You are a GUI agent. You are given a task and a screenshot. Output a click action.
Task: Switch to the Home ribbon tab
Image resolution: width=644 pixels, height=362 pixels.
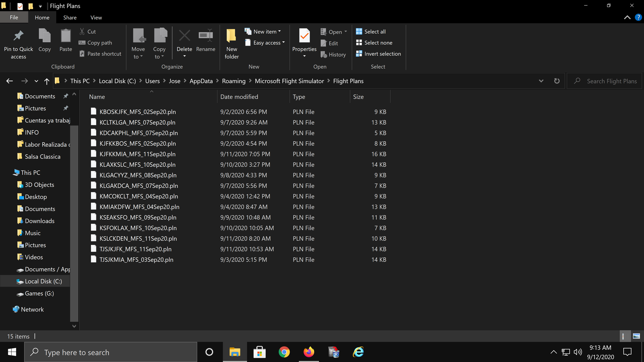click(42, 17)
